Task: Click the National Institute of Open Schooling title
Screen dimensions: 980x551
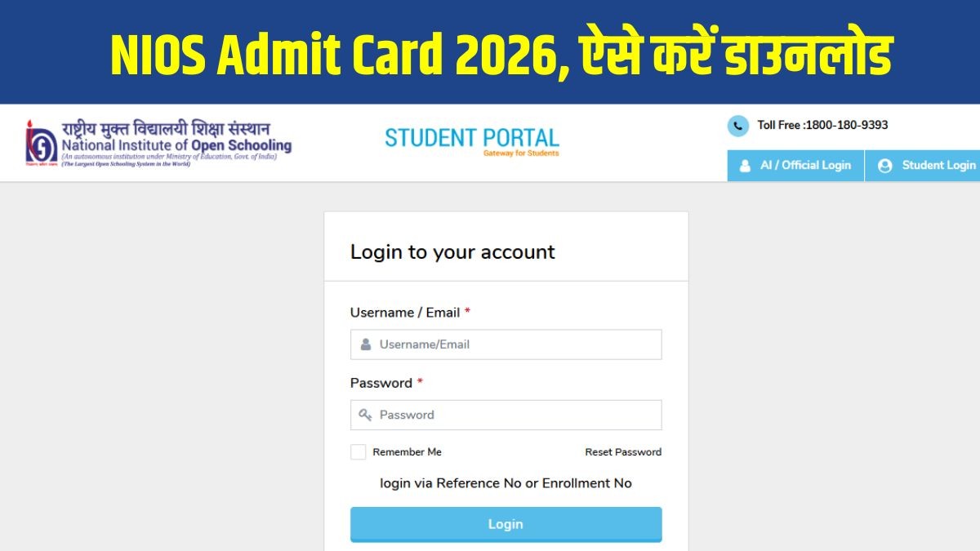Action: click(x=176, y=146)
